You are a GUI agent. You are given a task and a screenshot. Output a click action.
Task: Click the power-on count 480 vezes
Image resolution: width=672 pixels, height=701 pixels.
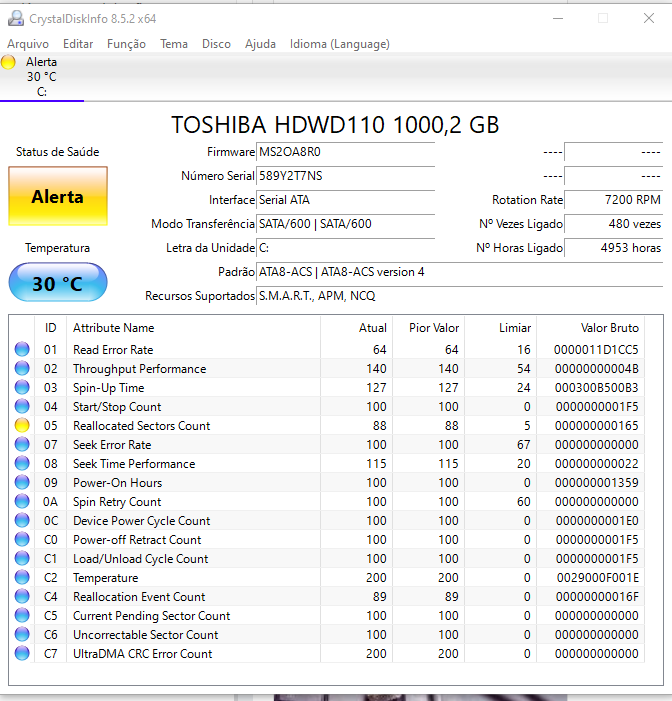coord(613,224)
